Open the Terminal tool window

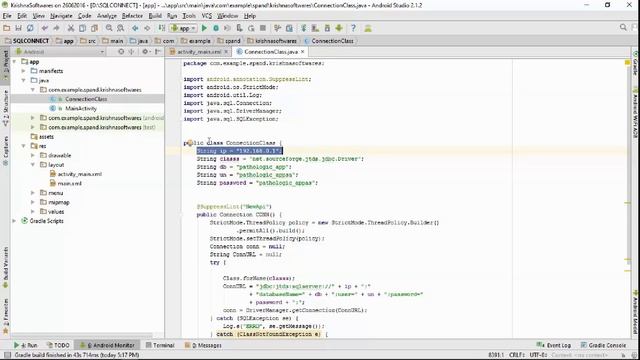tap(160, 345)
